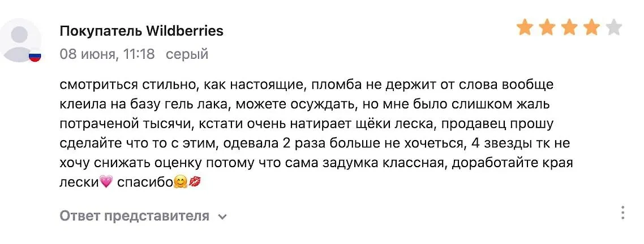Click the first orange rating star
Viewport: 644px width, 244px height.
pos(525,27)
